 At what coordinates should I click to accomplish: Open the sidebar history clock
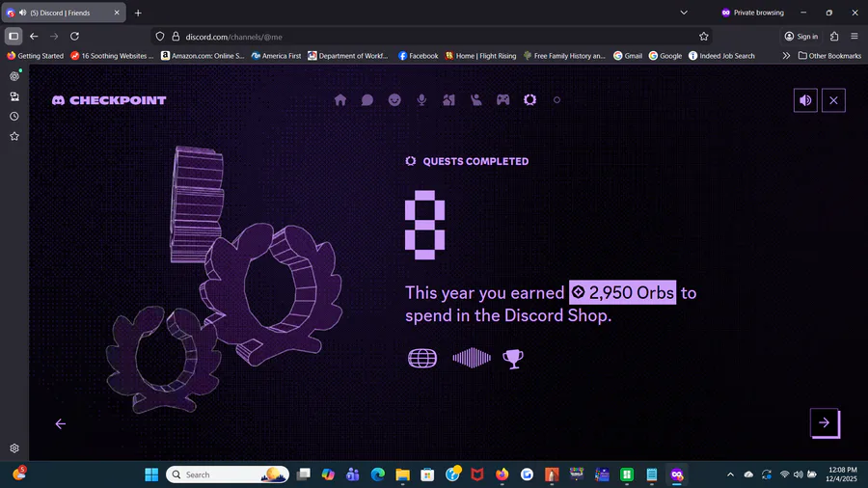coord(14,116)
